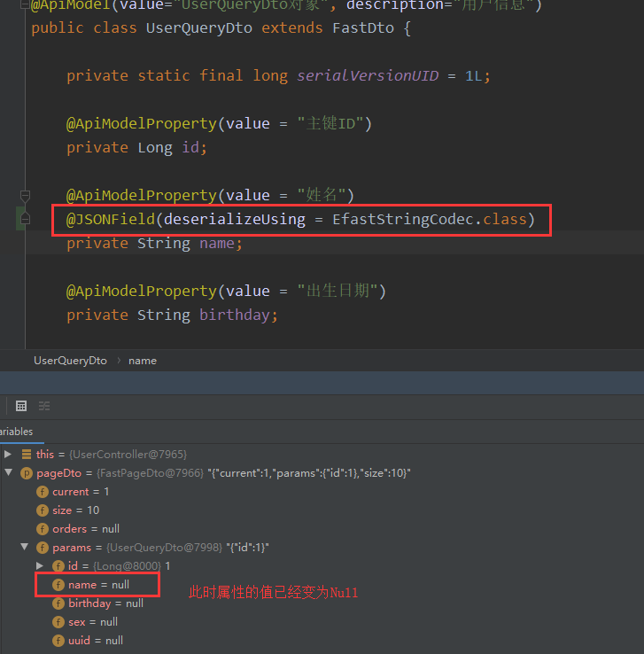Screen dimensions: 644x654
Task: Toggle fold marker beside the @JSONField line
Action: 25,219
